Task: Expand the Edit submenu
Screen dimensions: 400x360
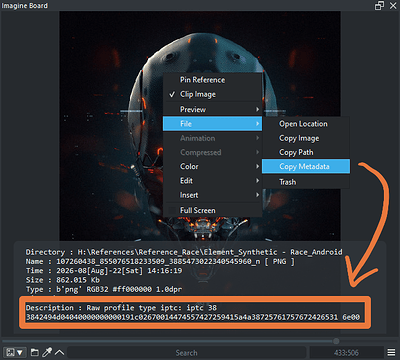Action: click(x=212, y=181)
